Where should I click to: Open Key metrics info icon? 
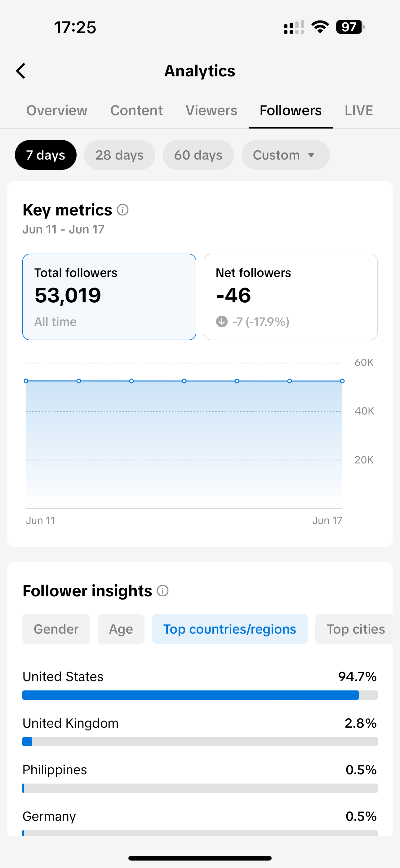coord(122,210)
